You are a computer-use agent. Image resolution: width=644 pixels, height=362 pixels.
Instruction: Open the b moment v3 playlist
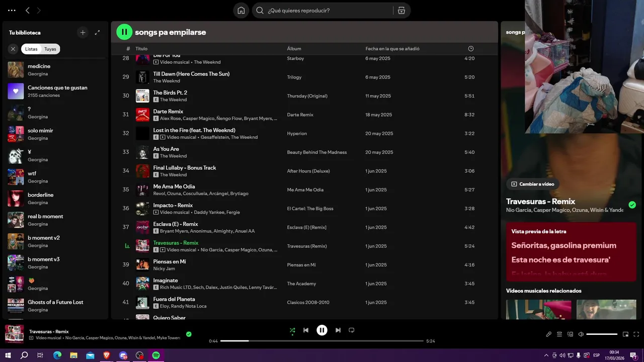click(x=55, y=263)
